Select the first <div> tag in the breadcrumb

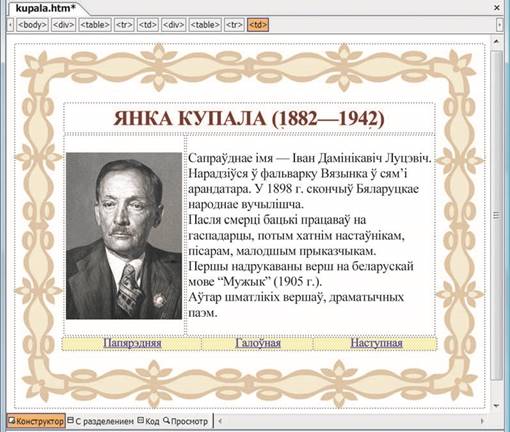pos(63,25)
